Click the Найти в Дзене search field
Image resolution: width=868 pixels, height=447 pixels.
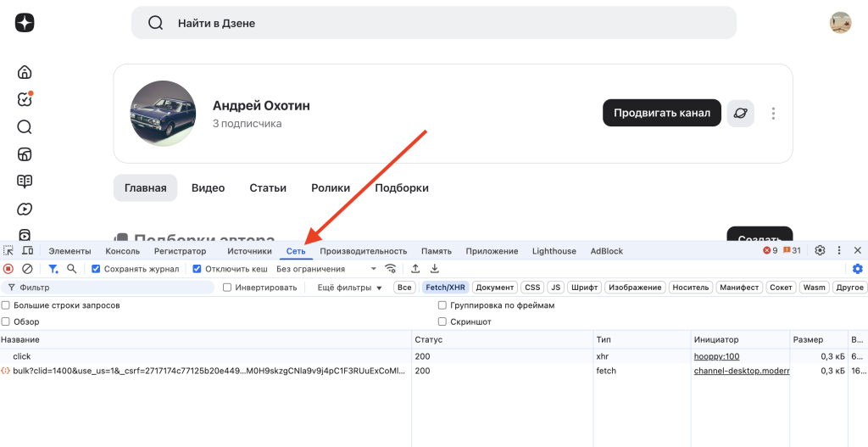point(432,23)
